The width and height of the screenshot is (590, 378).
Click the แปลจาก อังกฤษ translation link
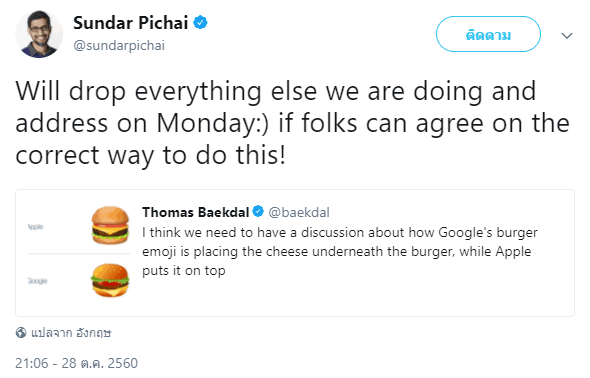(x=71, y=333)
